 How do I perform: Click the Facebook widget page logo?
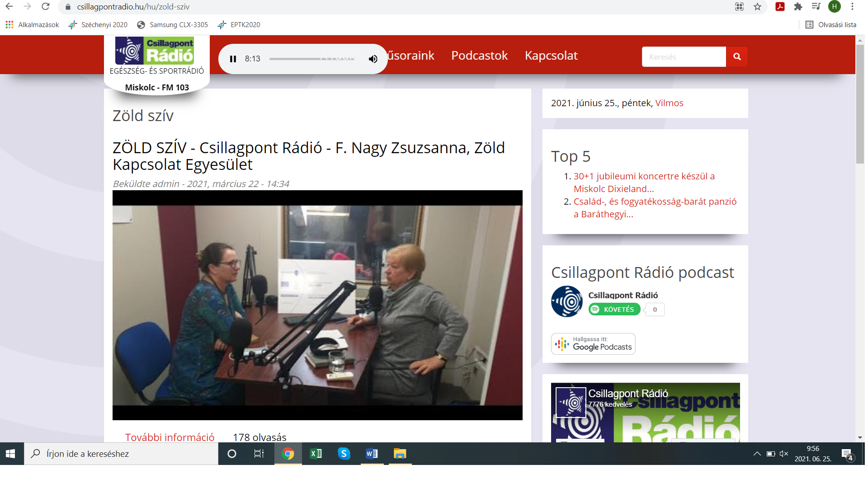[571, 402]
